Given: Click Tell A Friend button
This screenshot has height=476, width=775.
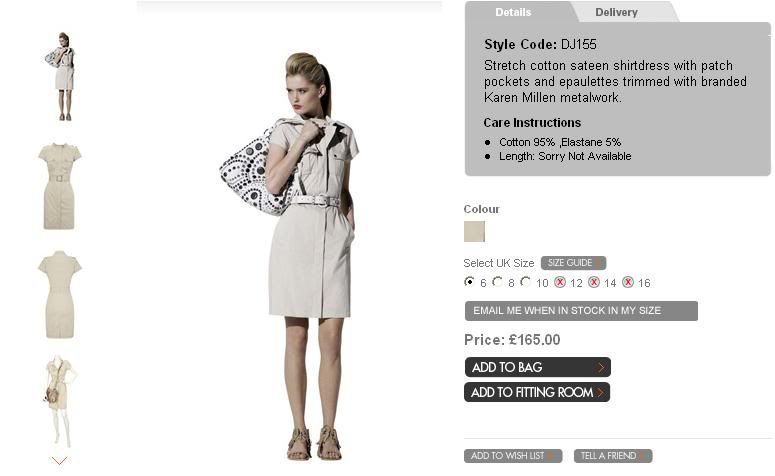Looking at the screenshot, I should 613,456.
